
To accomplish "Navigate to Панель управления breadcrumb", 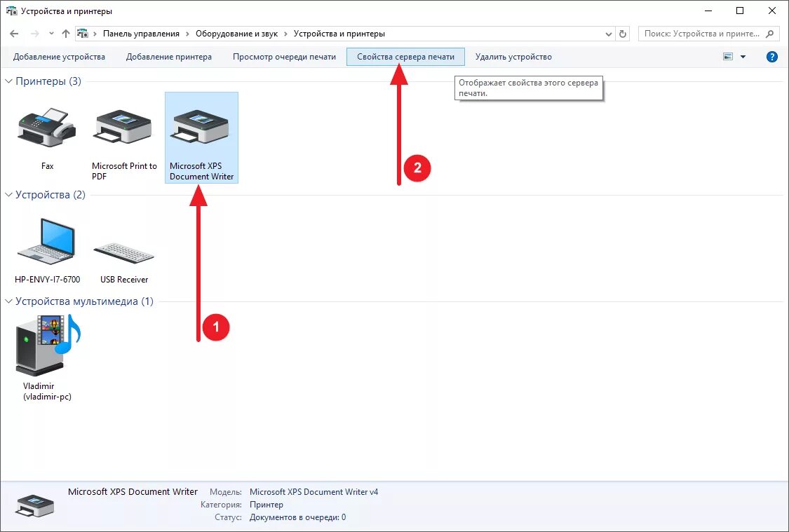I will point(141,34).
